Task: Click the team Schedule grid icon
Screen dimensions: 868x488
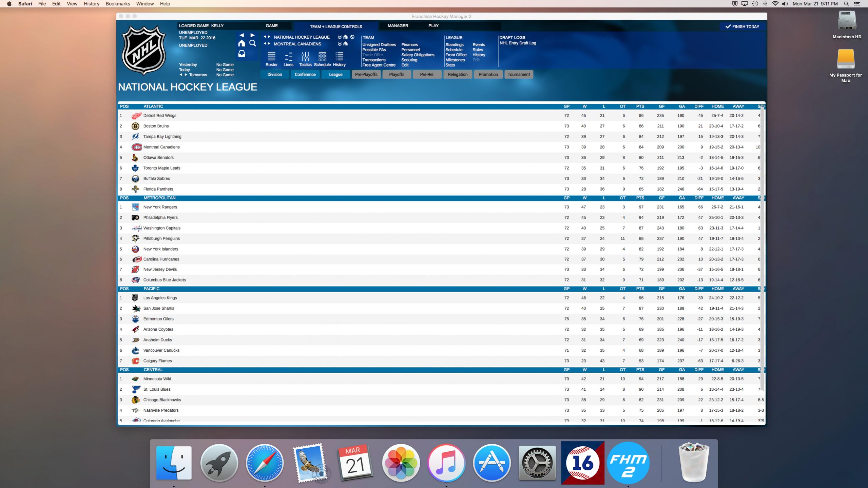Action: 322,59
